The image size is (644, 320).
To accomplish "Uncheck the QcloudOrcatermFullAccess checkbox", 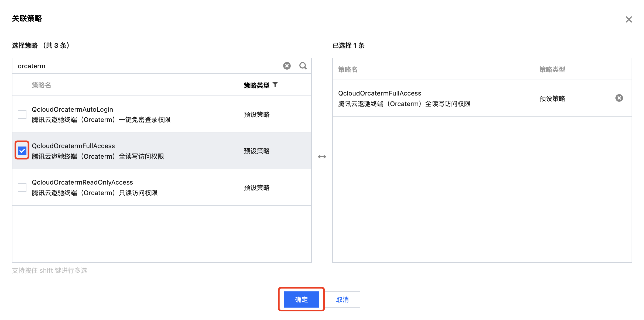I will point(22,151).
